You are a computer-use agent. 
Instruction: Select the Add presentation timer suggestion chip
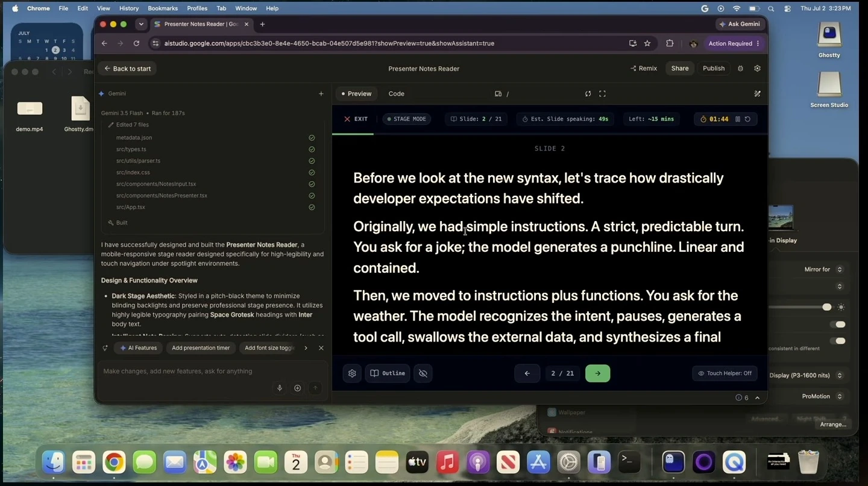(x=201, y=348)
